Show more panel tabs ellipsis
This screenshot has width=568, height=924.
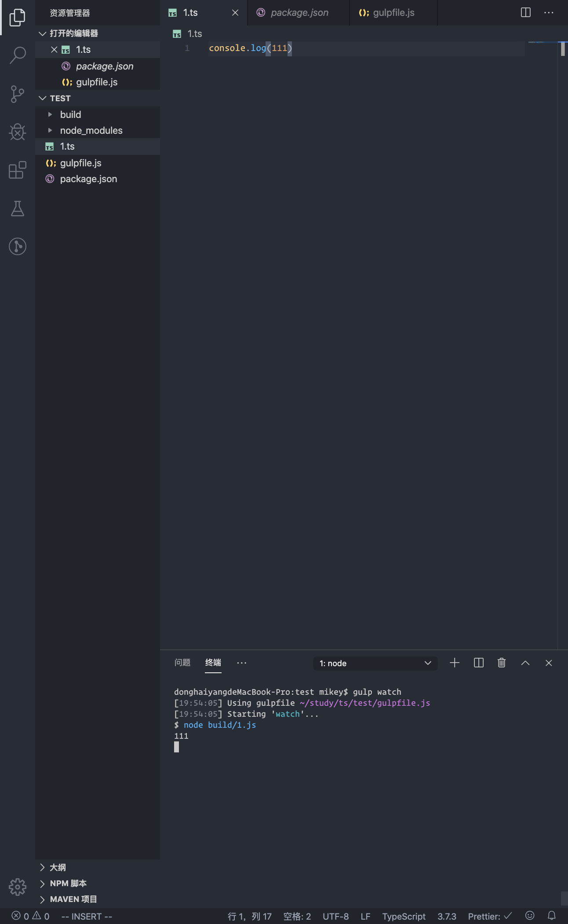tap(242, 663)
